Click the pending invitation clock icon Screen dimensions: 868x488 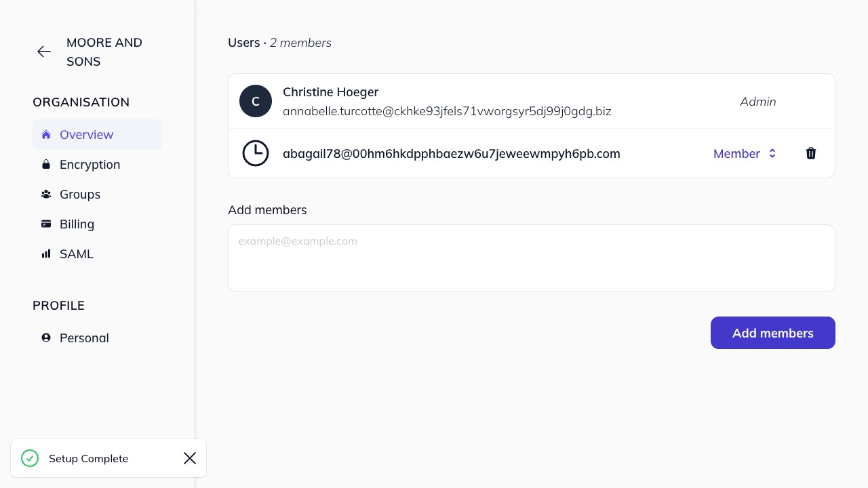click(256, 153)
